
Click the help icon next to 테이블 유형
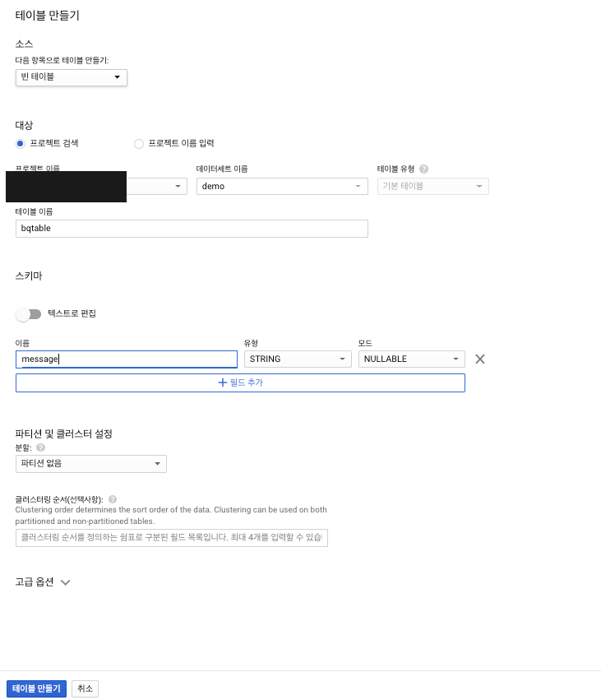point(424,169)
